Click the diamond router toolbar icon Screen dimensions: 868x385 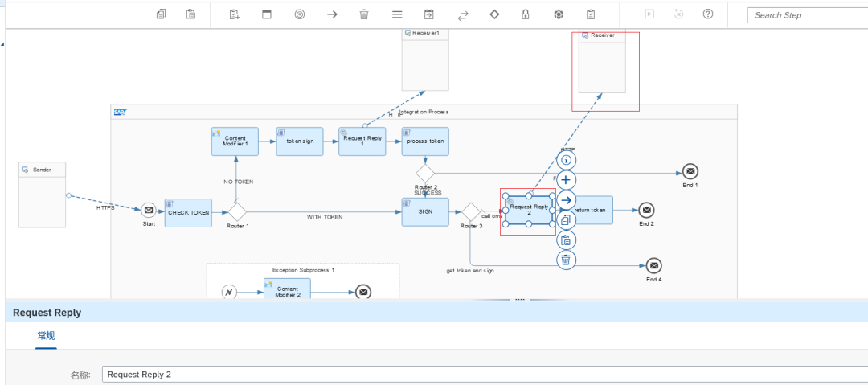494,14
